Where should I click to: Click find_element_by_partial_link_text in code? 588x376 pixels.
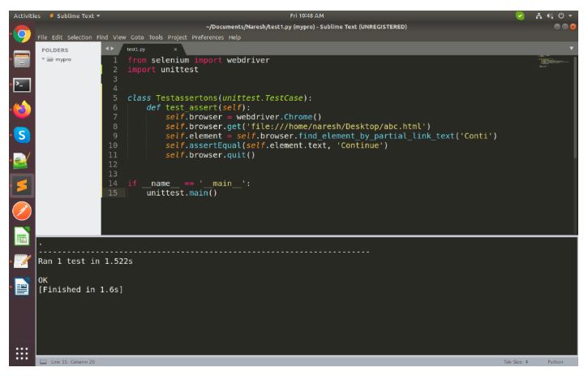[376, 136]
